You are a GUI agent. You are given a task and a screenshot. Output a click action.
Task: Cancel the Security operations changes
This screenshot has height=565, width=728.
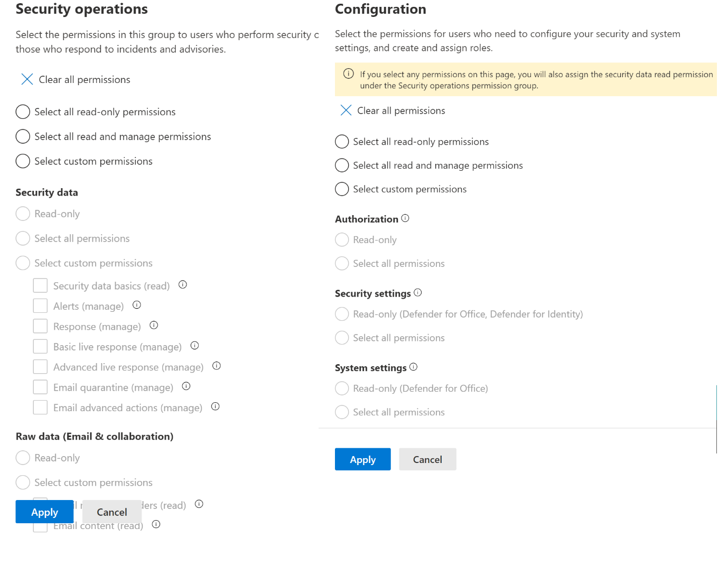[112, 512]
